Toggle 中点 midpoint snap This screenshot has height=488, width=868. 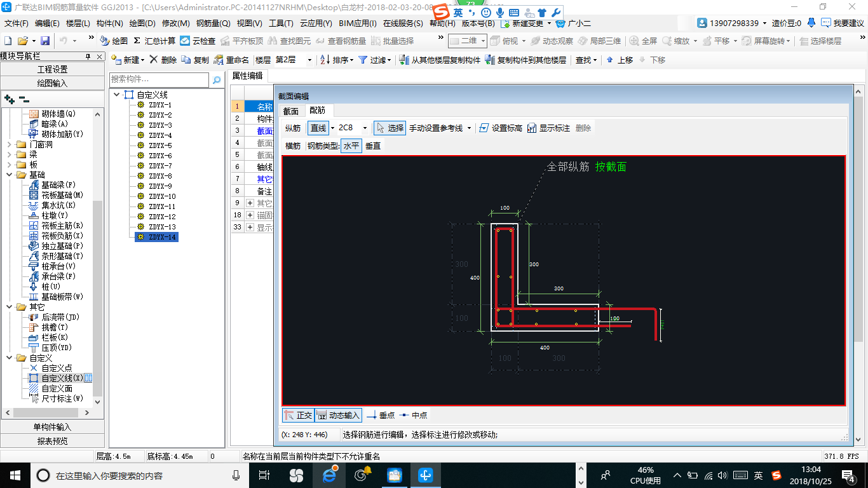(x=413, y=415)
